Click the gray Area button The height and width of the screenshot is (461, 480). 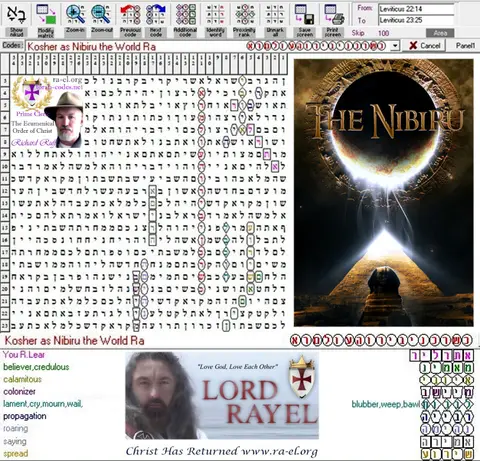[440, 33]
